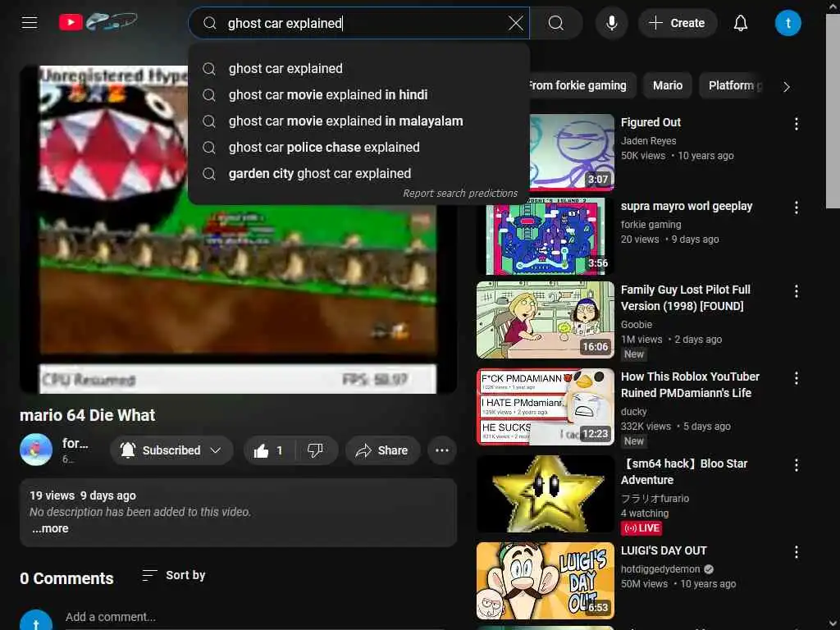Open PMDamiann video thumbnail
840x630 pixels.
coord(546,407)
